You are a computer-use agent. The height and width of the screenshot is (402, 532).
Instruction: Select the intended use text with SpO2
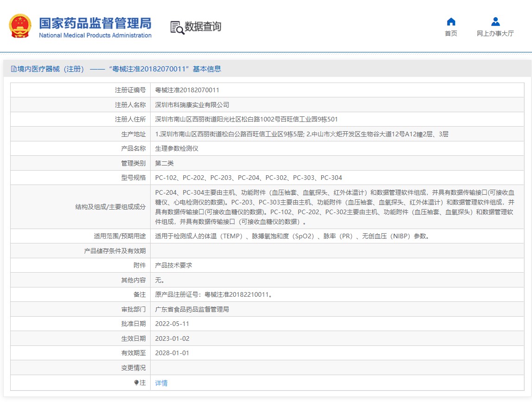tap(293, 236)
